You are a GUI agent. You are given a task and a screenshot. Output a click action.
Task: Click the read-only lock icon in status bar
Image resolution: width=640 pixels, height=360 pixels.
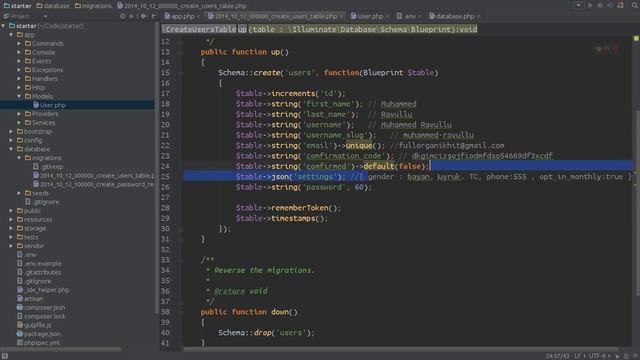617,356
